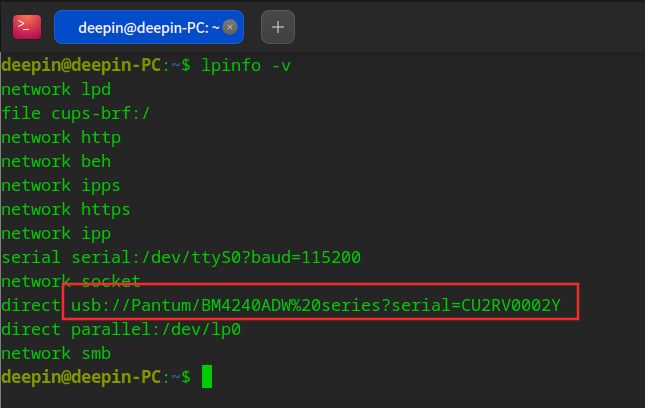The image size is (645, 408).
Task: Click the parallel:/dev/lp0 device text
Action: click(156, 329)
